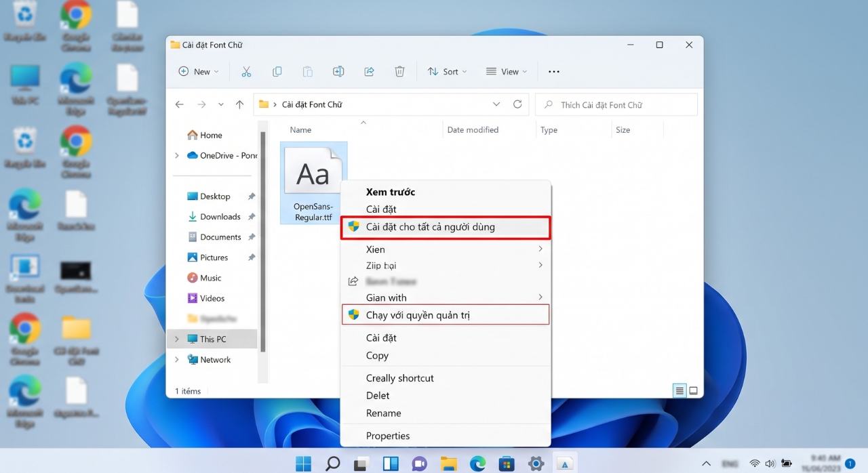Select the OpenSans-Regular.ttf font file
This screenshot has width=868, height=473.
(x=313, y=183)
